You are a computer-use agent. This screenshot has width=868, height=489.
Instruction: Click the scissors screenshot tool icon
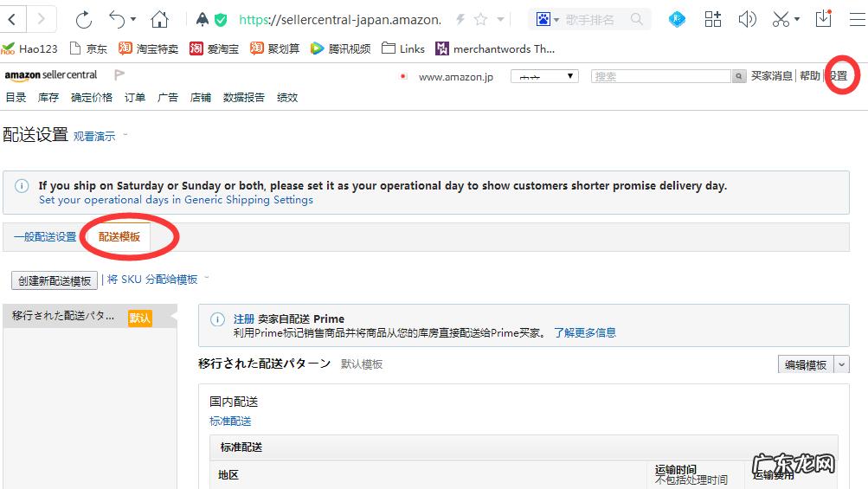(x=781, y=19)
